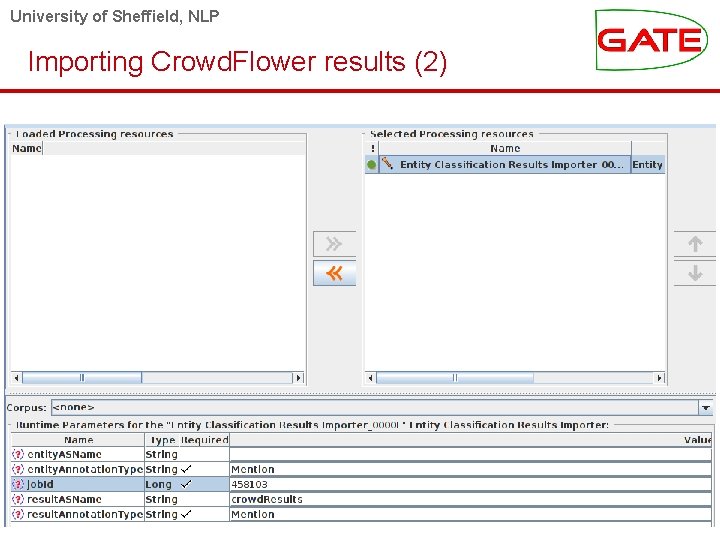Click the Loaded resources horizontal scrollbar thumb
Viewport: 720px width, 540px height.
tap(82, 378)
